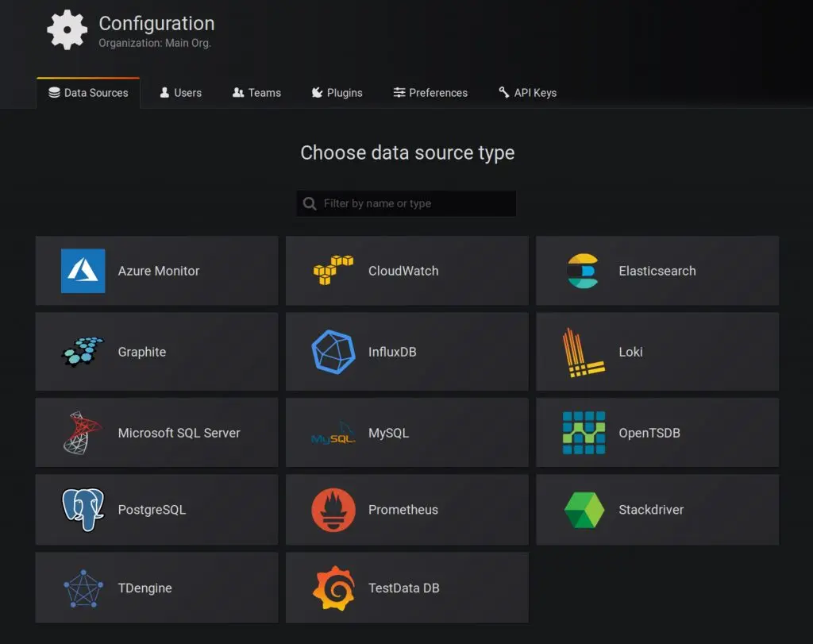Click the InfluxDB blue polygon icon
This screenshot has height=644, width=813.
pos(333,352)
